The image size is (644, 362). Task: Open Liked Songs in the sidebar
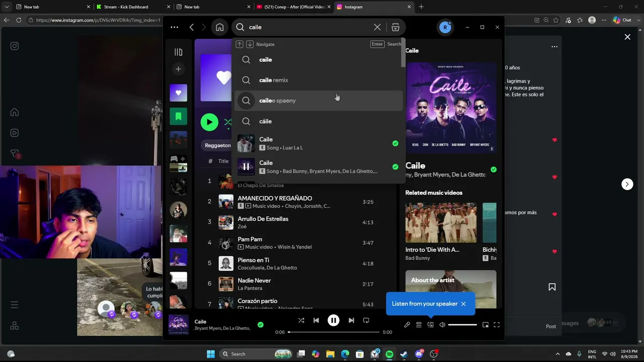pyautogui.click(x=178, y=93)
